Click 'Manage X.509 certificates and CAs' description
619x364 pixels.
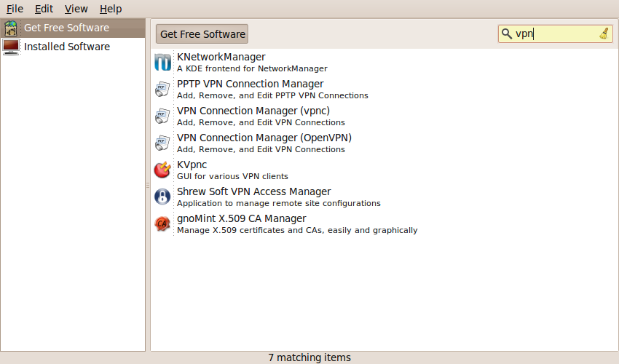coord(297,230)
